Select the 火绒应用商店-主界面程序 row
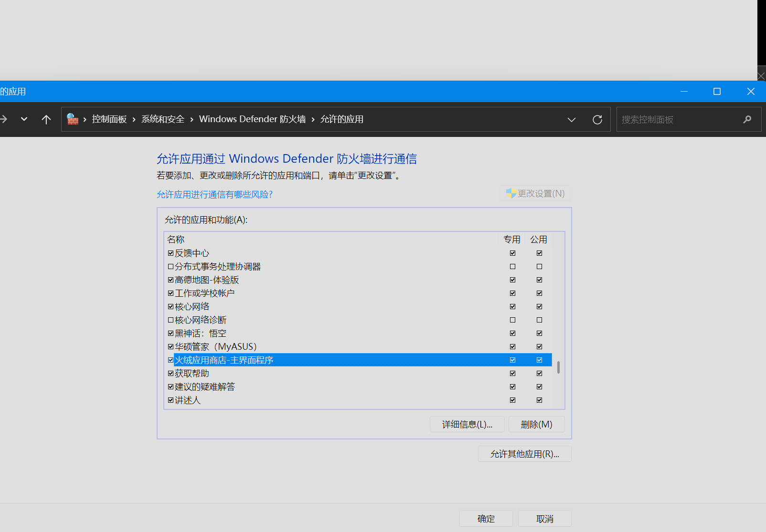 (358, 360)
